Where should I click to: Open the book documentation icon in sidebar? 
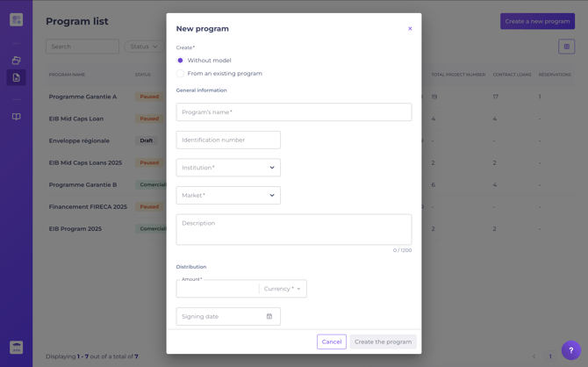pos(16,117)
